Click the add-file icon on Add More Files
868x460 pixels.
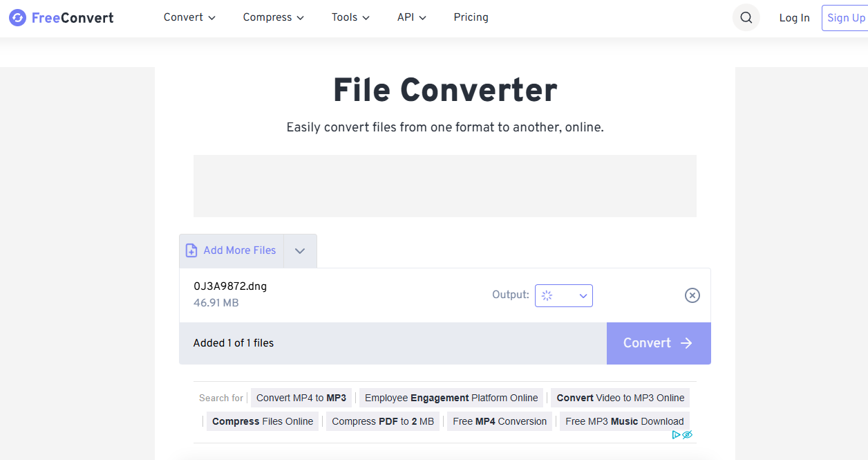191,250
